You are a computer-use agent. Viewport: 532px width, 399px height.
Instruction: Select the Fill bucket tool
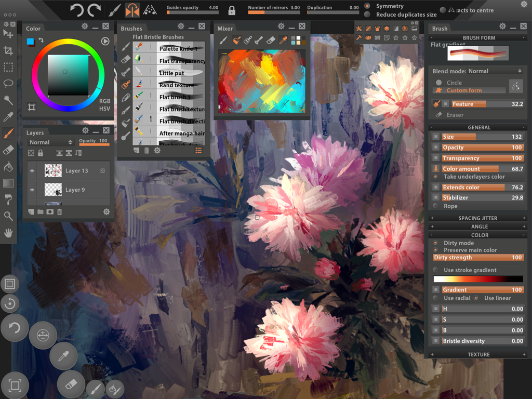pyautogui.click(x=8, y=166)
